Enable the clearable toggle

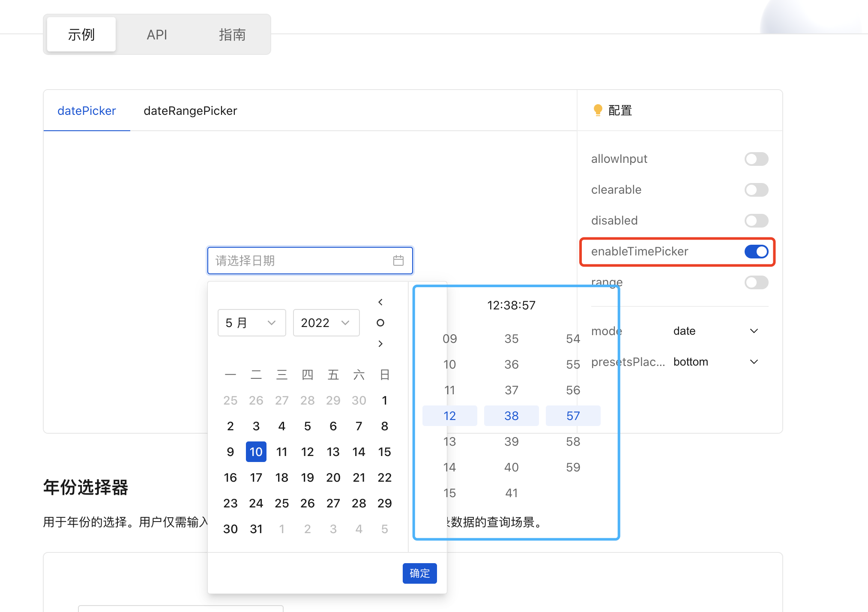(x=756, y=190)
